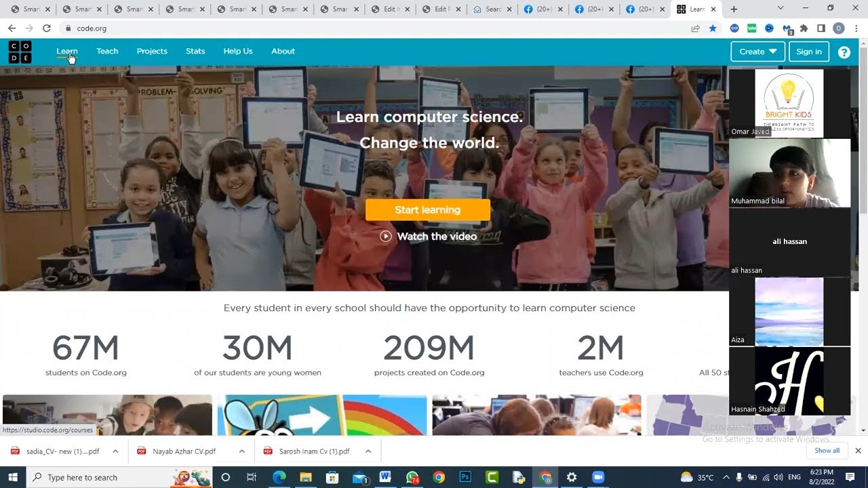Click the Windows search box
This screenshot has height=488, width=868.
(121, 477)
